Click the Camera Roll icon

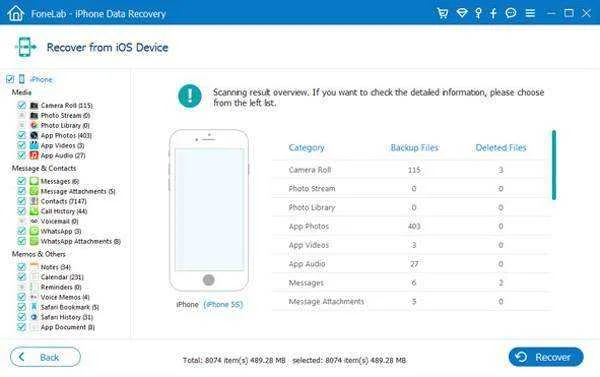coord(34,105)
